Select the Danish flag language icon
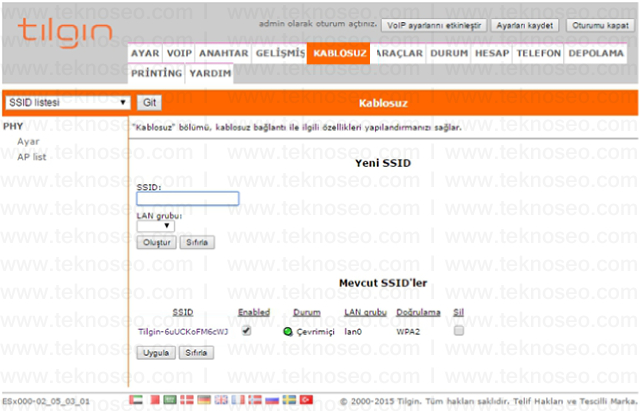The image size is (640, 411). (x=187, y=400)
